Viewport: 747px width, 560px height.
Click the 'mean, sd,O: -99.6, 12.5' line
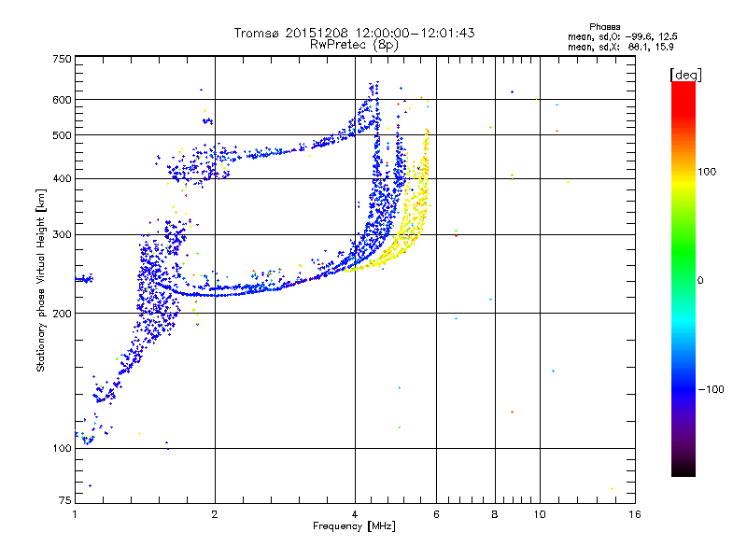point(623,36)
